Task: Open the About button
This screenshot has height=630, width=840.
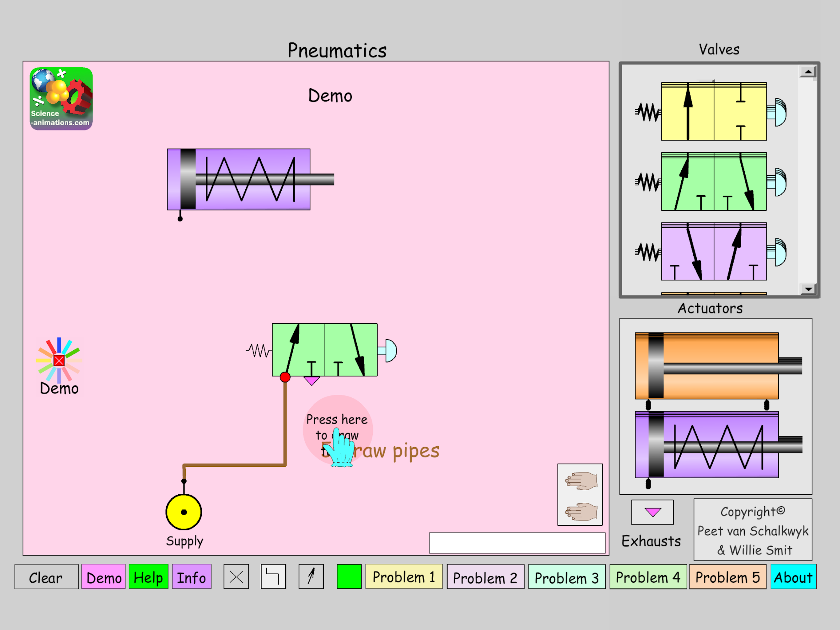Action: coord(793,577)
